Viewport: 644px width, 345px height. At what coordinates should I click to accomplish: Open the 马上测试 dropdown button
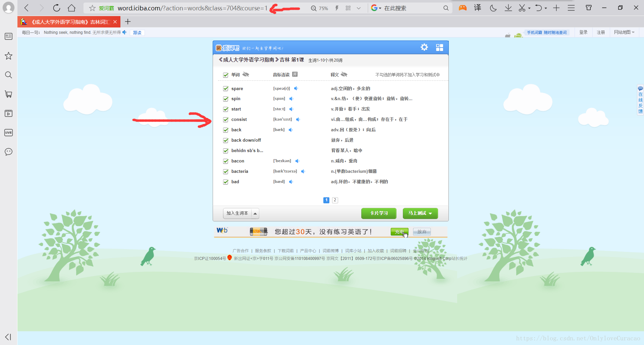click(x=420, y=213)
